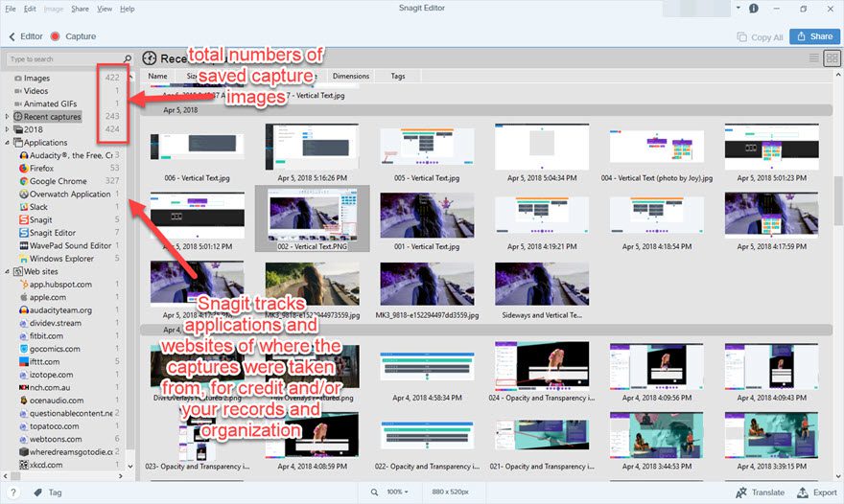Click the search magnifier icon
Viewport: 844px width, 504px height.
coord(128,59)
